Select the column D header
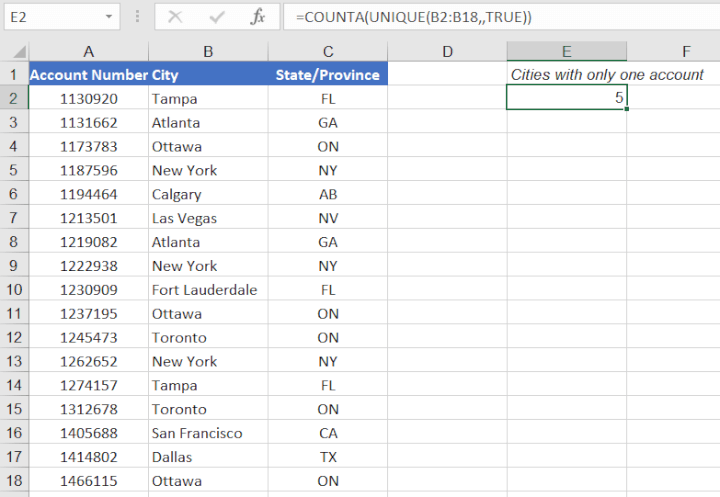Viewport: 720px width, 497px height. [x=447, y=51]
